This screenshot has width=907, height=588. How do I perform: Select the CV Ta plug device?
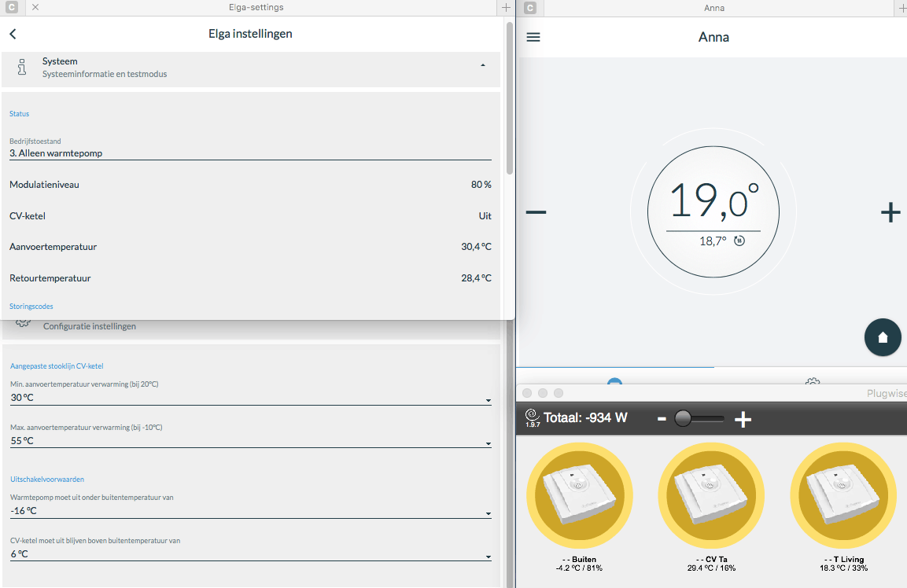(x=711, y=495)
